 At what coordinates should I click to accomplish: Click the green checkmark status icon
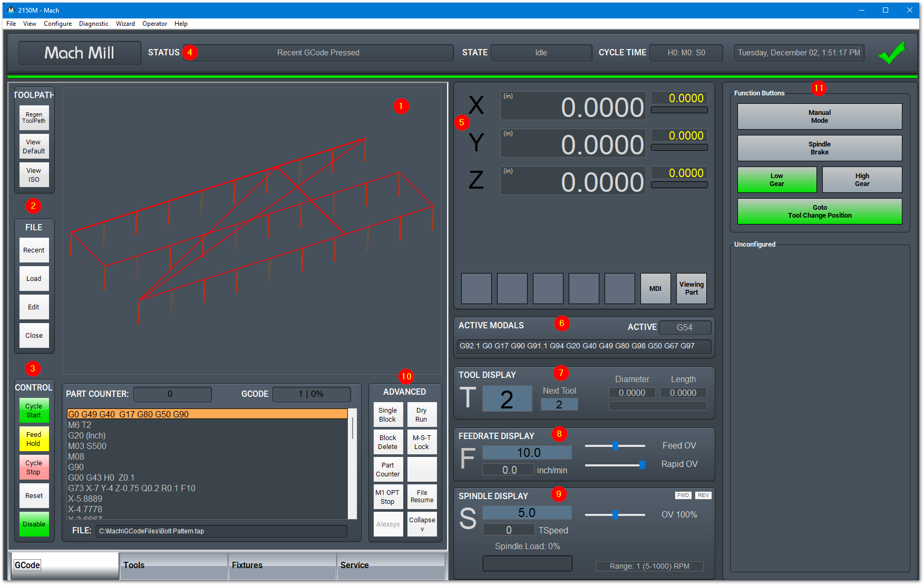pyautogui.click(x=891, y=53)
